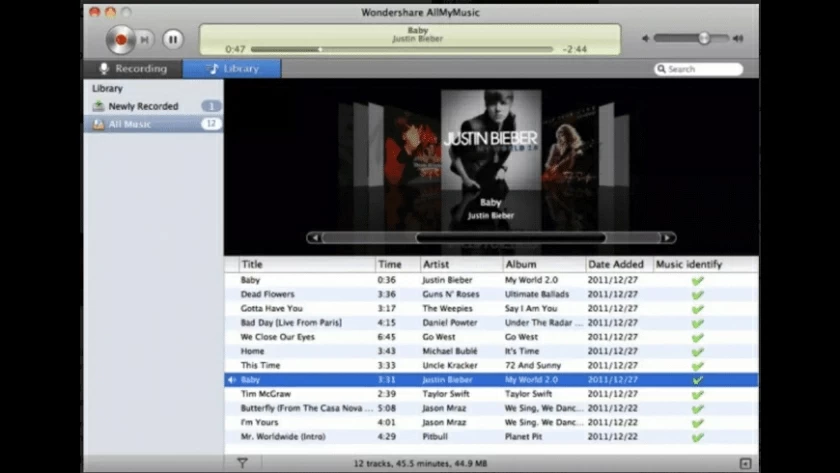Click the Search input field
The height and width of the screenshot is (473, 840).
pyautogui.click(x=699, y=69)
